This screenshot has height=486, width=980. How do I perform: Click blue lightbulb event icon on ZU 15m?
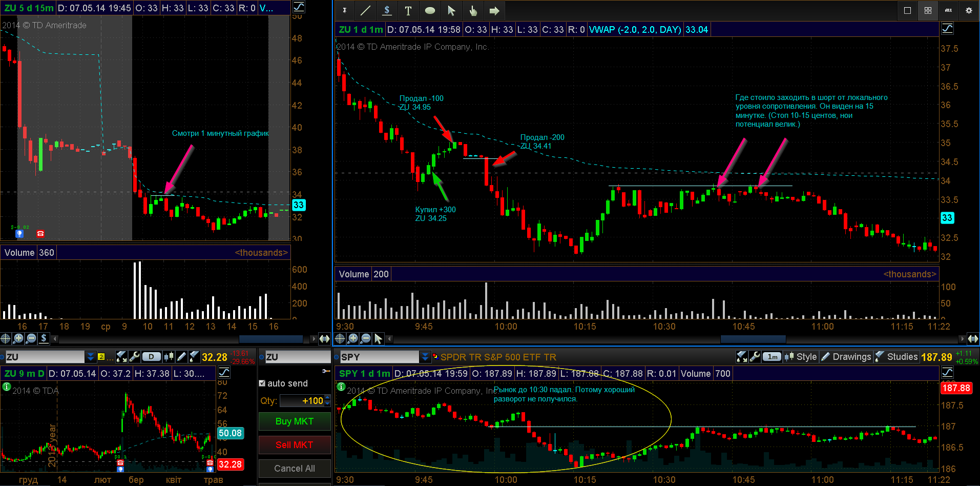(x=19, y=234)
